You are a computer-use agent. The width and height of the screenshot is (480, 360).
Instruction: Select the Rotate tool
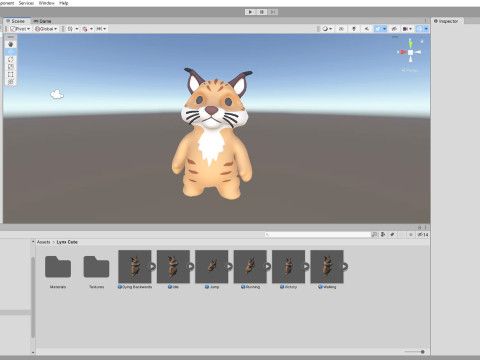click(x=11, y=59)
